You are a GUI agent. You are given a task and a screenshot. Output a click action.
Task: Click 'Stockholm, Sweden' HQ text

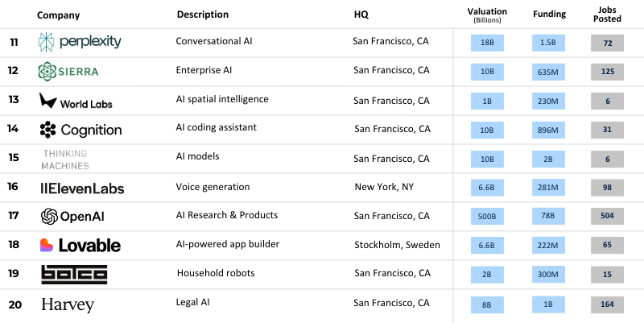[x=397, y=245]
